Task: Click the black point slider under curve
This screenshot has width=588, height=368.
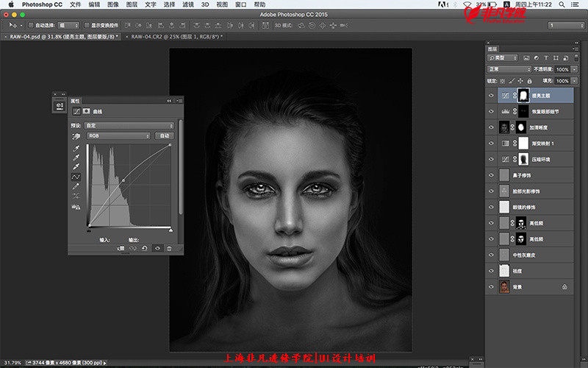Action: click(x=89, y=230)
